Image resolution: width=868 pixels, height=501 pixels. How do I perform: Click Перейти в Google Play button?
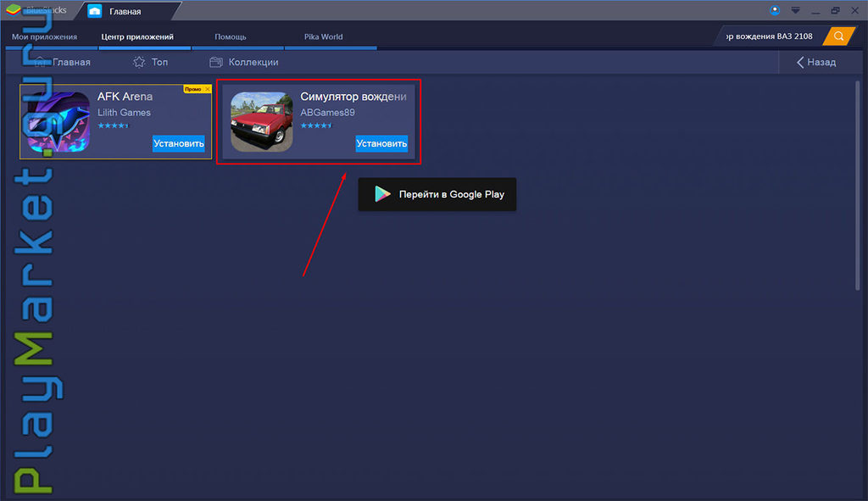click(437, 194)
